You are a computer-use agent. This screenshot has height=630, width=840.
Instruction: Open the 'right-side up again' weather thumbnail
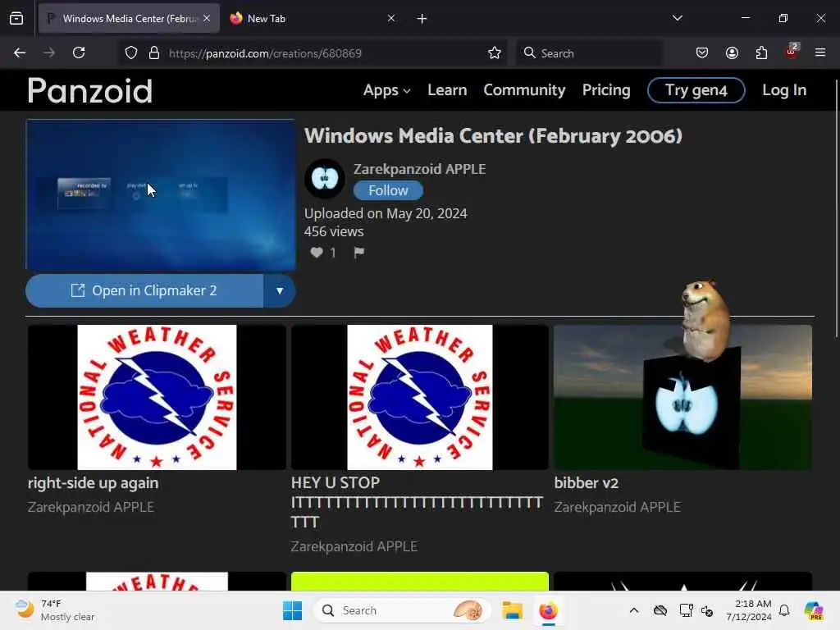[157, 398]
